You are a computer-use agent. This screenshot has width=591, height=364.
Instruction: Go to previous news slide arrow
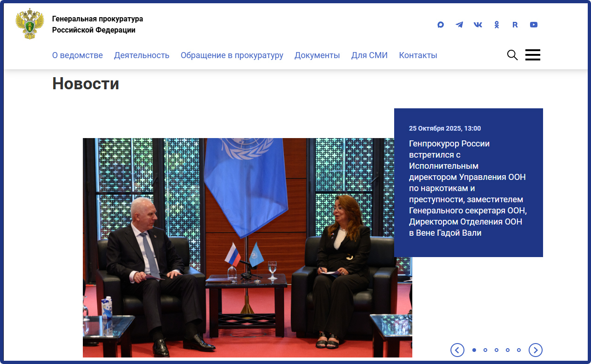(x=457, y=350)
